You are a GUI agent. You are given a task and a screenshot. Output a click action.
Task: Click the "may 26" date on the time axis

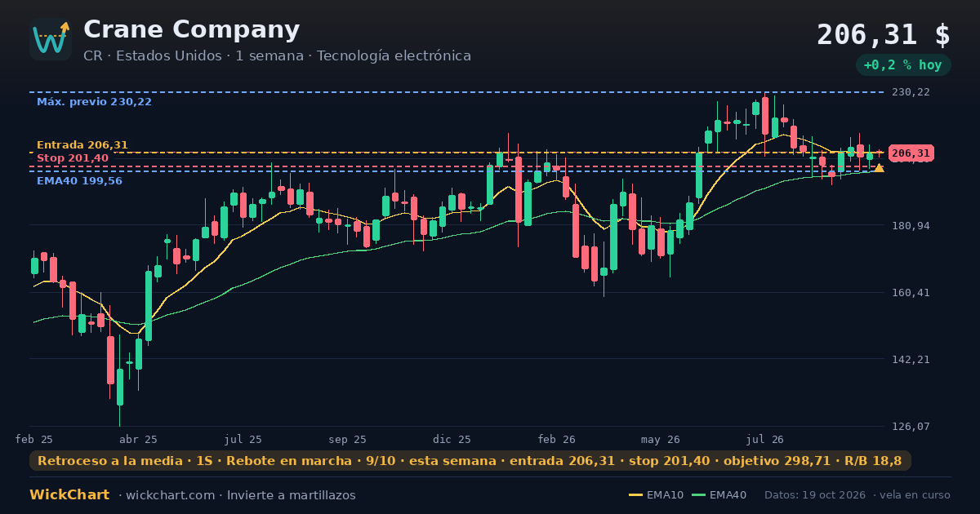tap(661, 439)
